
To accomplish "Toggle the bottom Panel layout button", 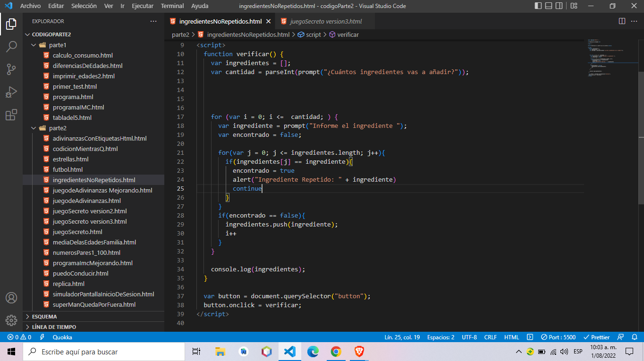I will click(549, 6).
